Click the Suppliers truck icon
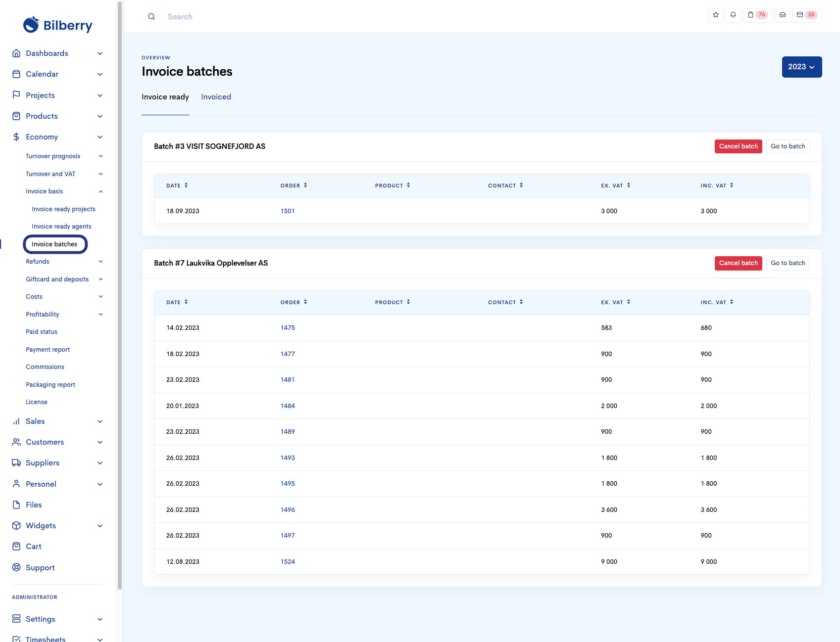 (16, 463)
